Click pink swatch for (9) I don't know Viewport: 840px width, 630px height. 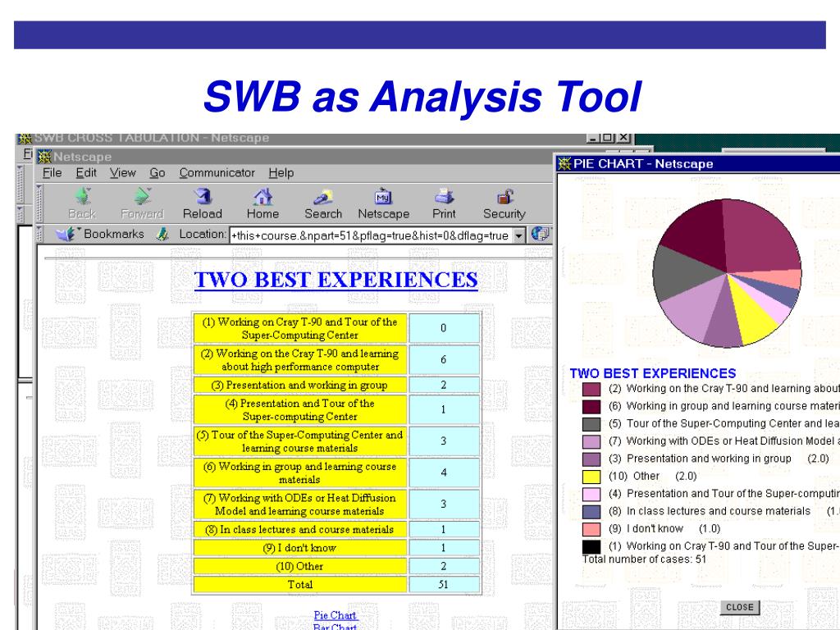click(591, 529)
